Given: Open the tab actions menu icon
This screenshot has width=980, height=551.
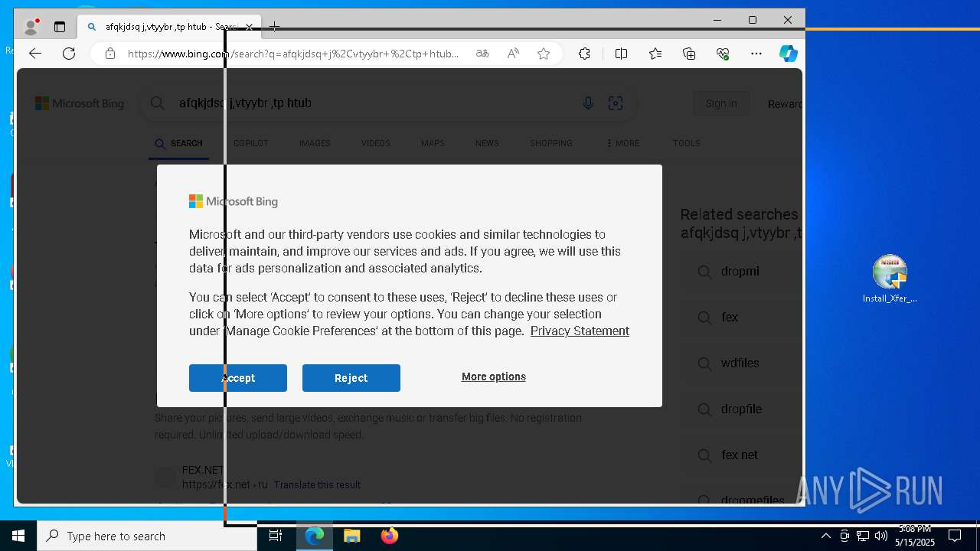Looking at the screenshot, I should click(x=60, y=27).
